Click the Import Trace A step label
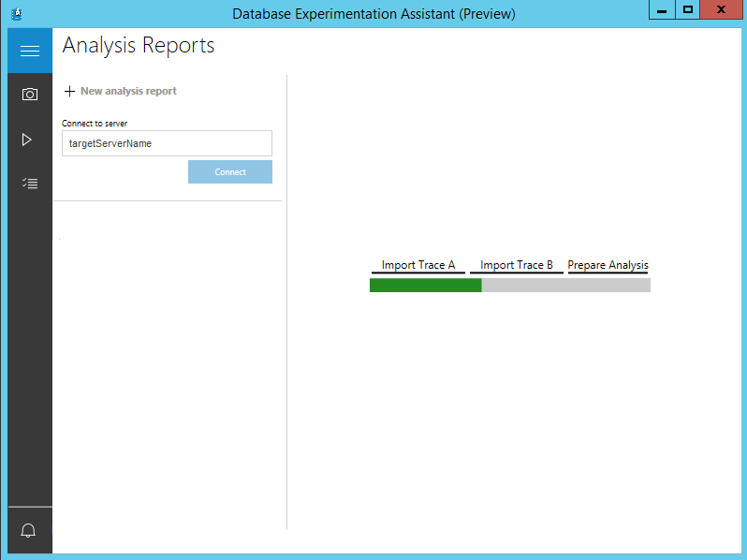 tap(418, 265)
